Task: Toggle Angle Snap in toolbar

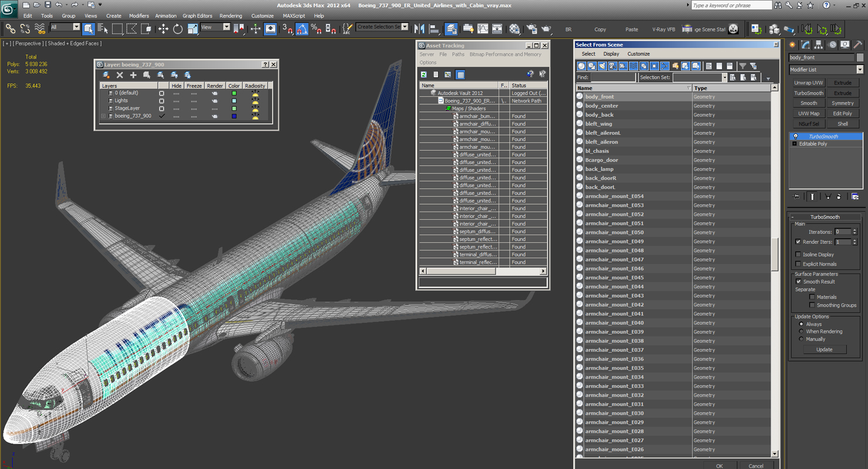Action: tap(301, 28)
